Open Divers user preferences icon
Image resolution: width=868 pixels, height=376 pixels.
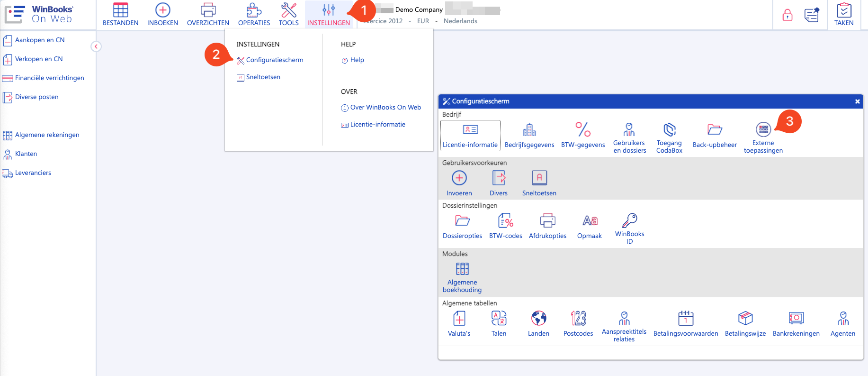tap(499, 183)
